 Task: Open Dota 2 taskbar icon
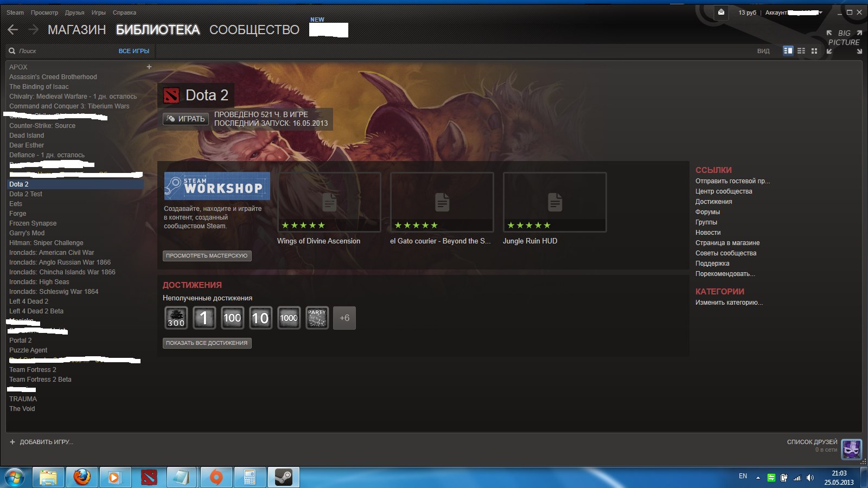(149, 477)
